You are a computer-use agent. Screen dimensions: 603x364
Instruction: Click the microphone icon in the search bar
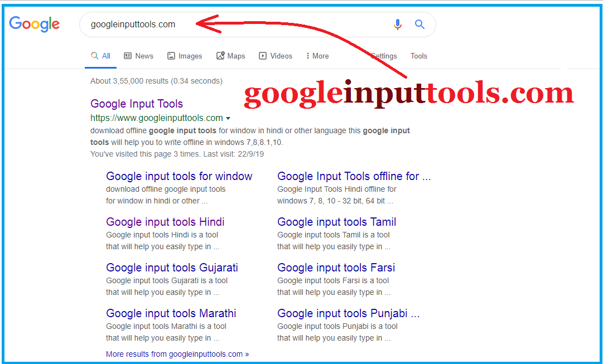tap(398, 25)
